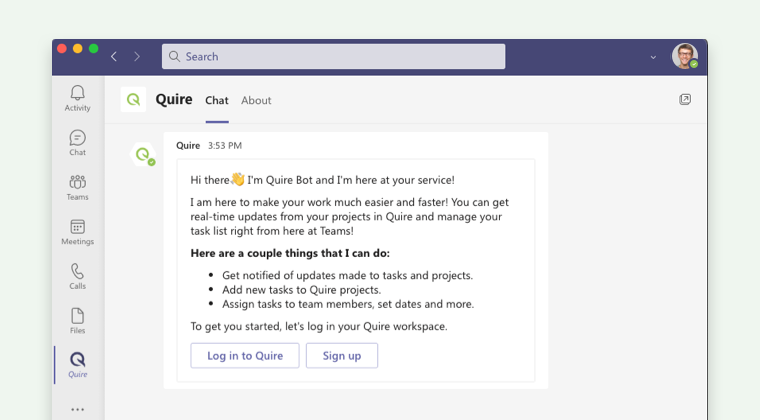Click the Quire sender name on message
Screen dimensions: 760x420
(188, 146)
